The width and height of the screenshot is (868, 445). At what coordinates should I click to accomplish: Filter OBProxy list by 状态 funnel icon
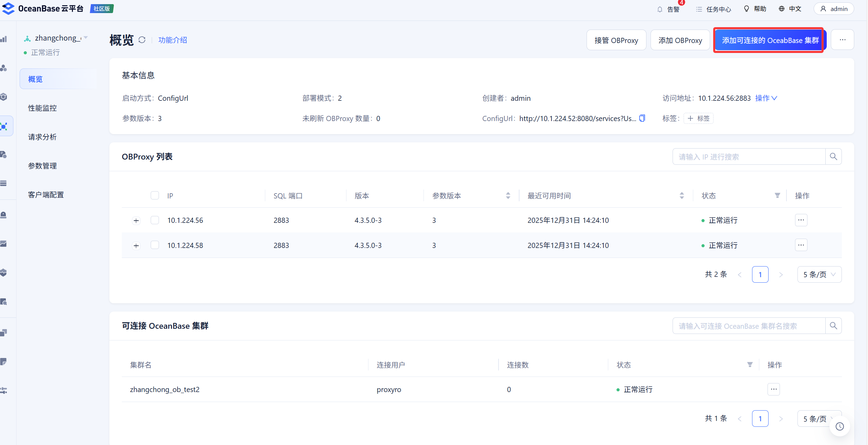point(777,196)
